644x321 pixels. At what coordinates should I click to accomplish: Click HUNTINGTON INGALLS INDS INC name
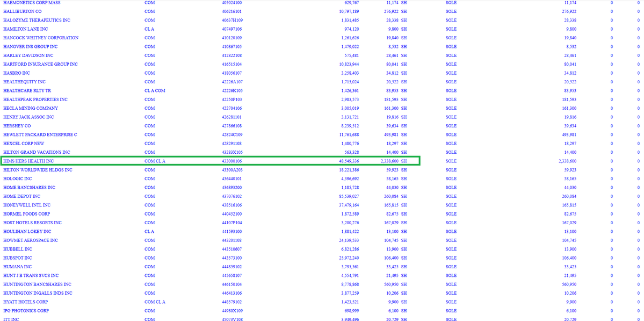coord(38,294)
